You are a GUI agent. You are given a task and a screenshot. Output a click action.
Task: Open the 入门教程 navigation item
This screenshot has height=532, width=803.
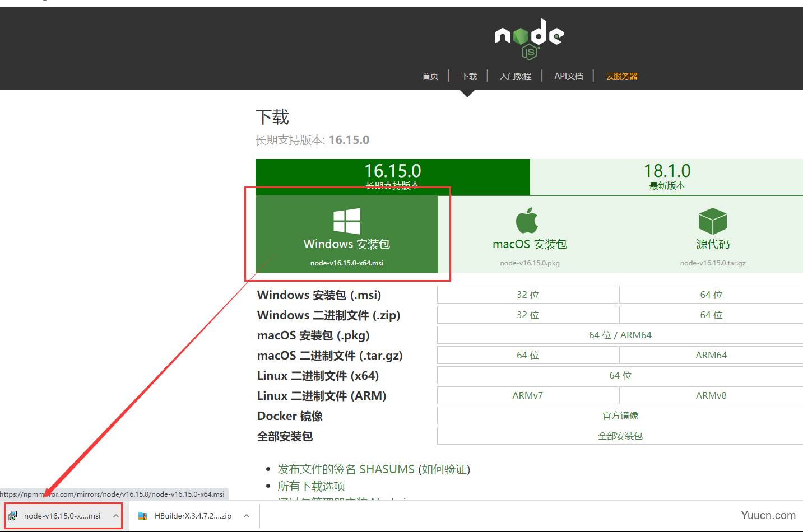[516, 76]
